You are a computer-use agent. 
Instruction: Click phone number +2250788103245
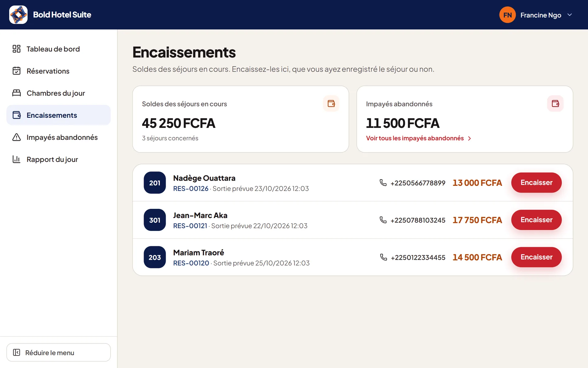418,220
